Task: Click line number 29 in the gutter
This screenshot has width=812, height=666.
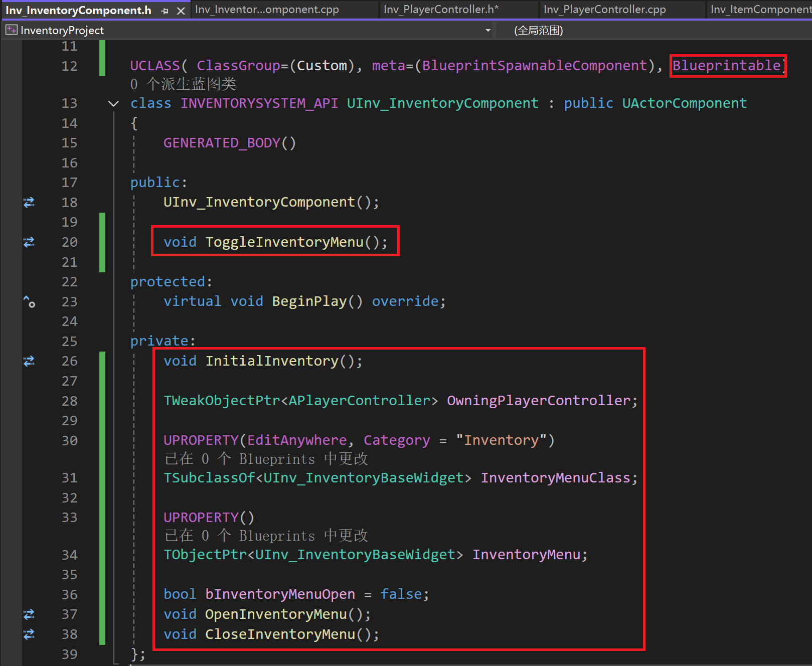Action: pyautogui.click(x=70, y=421)
